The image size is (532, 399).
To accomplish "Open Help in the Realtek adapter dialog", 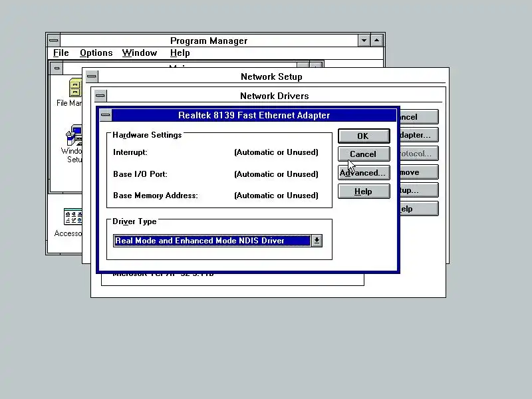I will tap(364, 192).
